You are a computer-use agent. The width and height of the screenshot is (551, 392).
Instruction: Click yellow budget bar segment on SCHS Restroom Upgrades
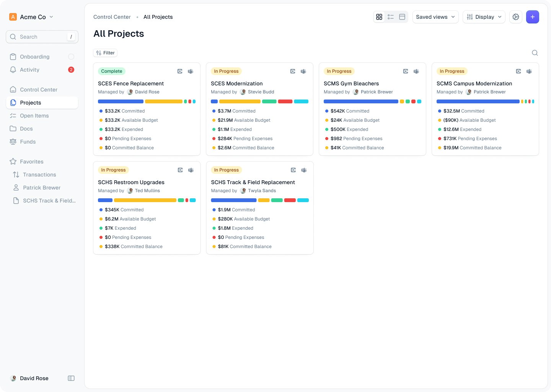145,200
